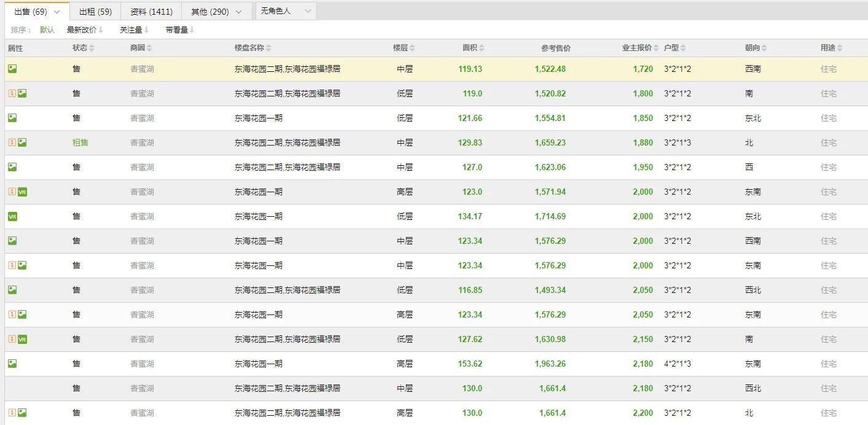This screenshot has width=868, height=425.
Task: Expand the dropdown arrow on the 其他 tab
Action: [240, 10]
